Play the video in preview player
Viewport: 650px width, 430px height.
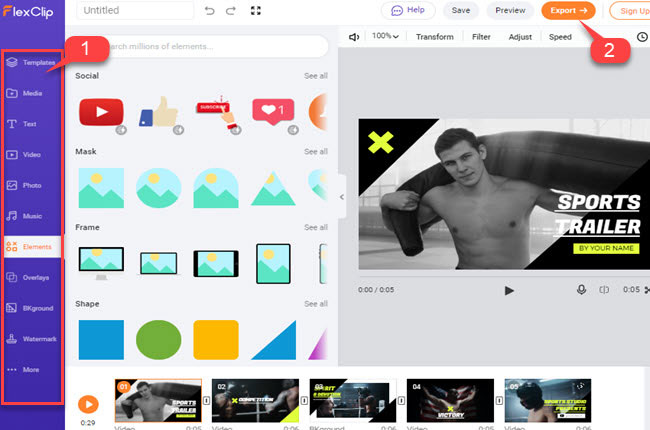509,290
